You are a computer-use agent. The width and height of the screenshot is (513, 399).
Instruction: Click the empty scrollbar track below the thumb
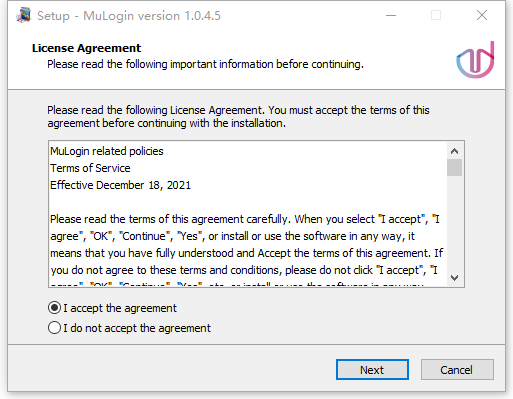tap(454, 223)
